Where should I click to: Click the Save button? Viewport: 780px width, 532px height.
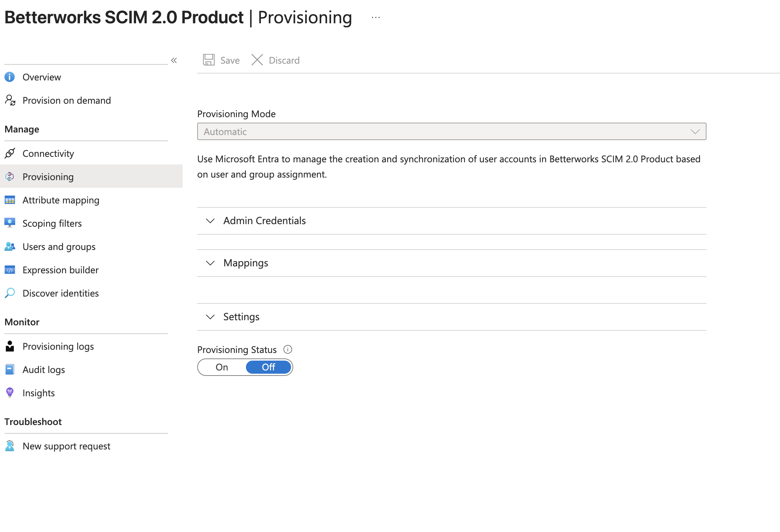[x=221, y=60]
